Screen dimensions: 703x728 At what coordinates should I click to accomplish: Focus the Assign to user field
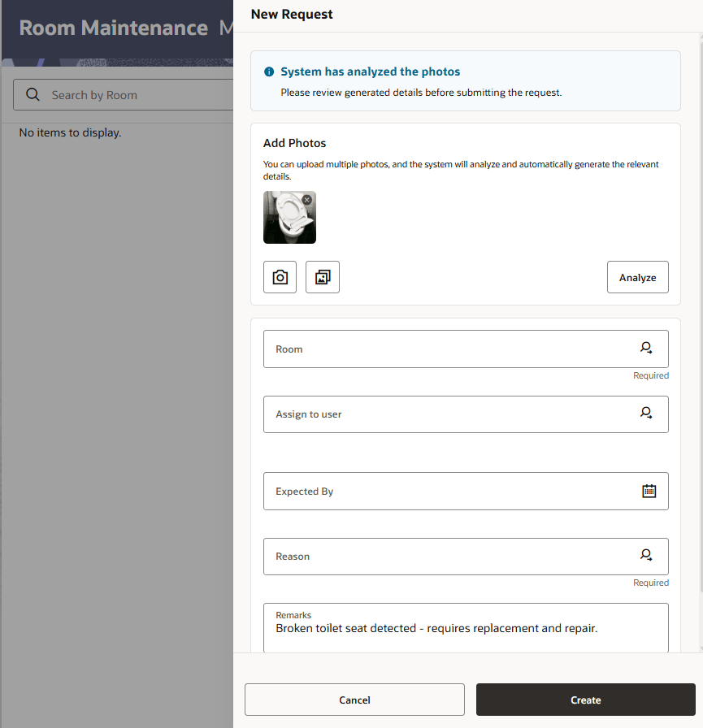(x=466, y=414)
